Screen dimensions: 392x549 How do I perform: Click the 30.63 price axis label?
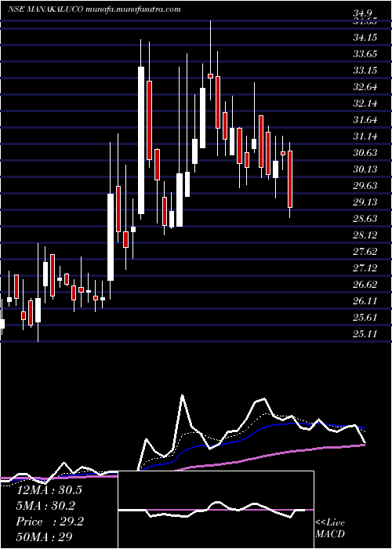[365, 153]
